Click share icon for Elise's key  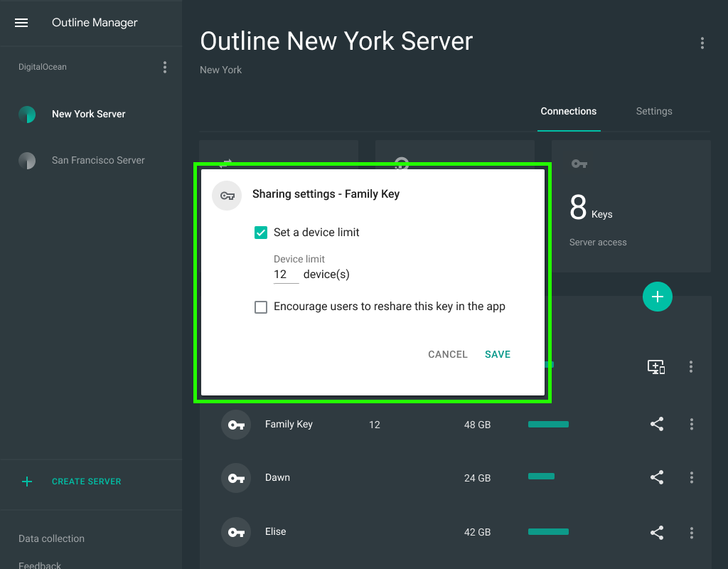(657, 532)
